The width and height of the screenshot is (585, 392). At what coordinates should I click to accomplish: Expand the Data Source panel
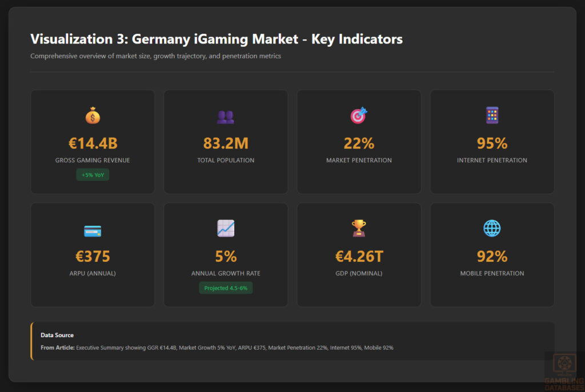(292, 342)
